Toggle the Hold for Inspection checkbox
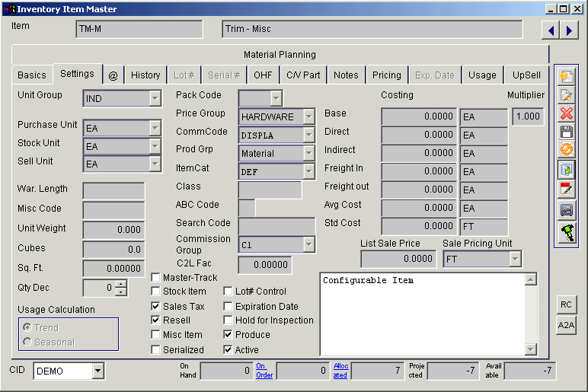Screen dimensions: 588x392 (x=228, y=320)
